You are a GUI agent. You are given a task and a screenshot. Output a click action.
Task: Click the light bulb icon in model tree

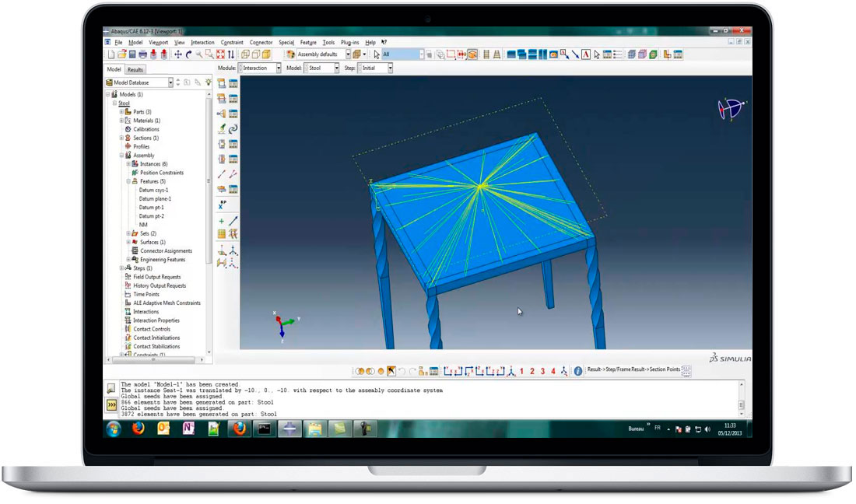pyautogui.click(x=208, y=82)
